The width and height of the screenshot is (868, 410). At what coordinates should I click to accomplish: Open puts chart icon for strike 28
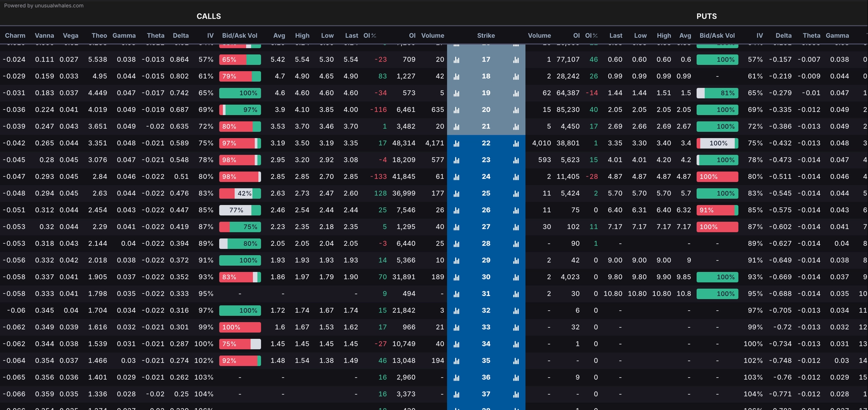click(x=516, y=244)
